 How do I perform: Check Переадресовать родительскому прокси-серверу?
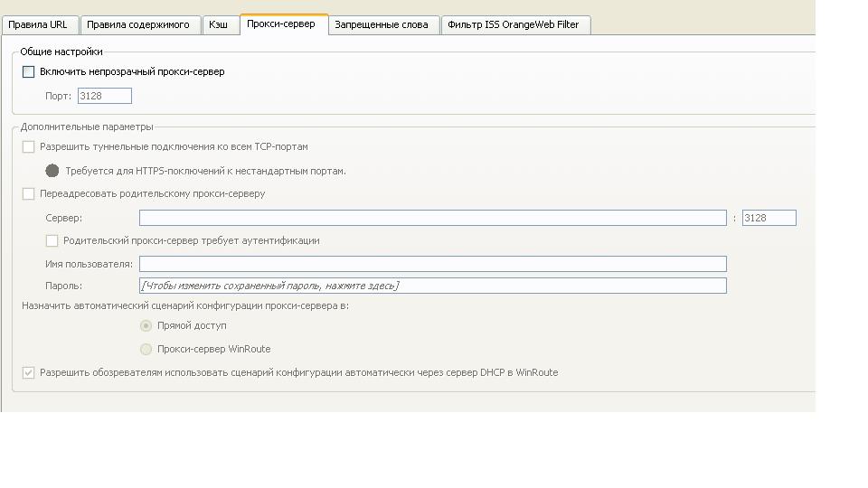28,193
